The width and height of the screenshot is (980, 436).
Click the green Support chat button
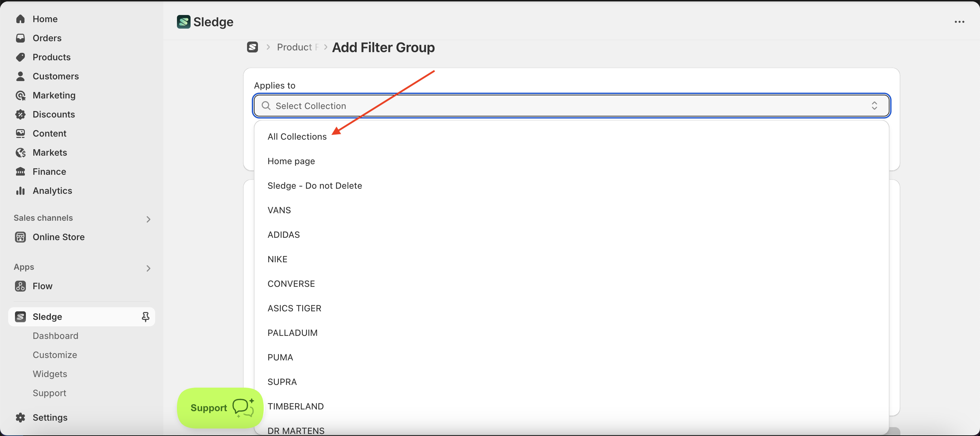[x=220, y=408]
